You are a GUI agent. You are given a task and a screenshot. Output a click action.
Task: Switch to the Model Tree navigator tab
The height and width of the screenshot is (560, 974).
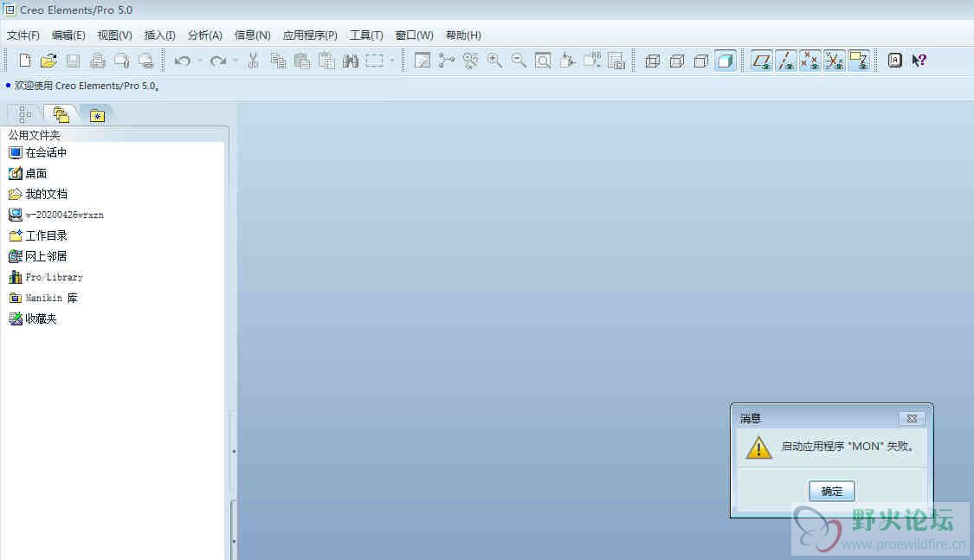pyautogui.click(x=25, y=115)
